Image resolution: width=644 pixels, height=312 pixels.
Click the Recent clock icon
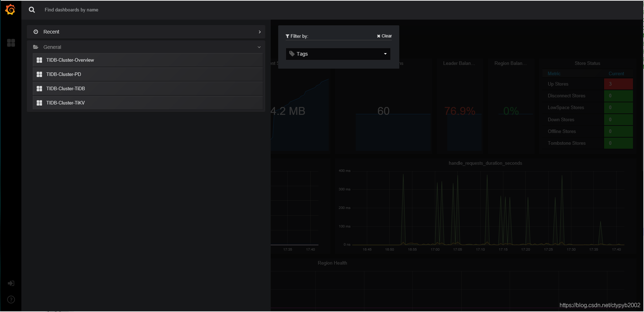[36, 32]
